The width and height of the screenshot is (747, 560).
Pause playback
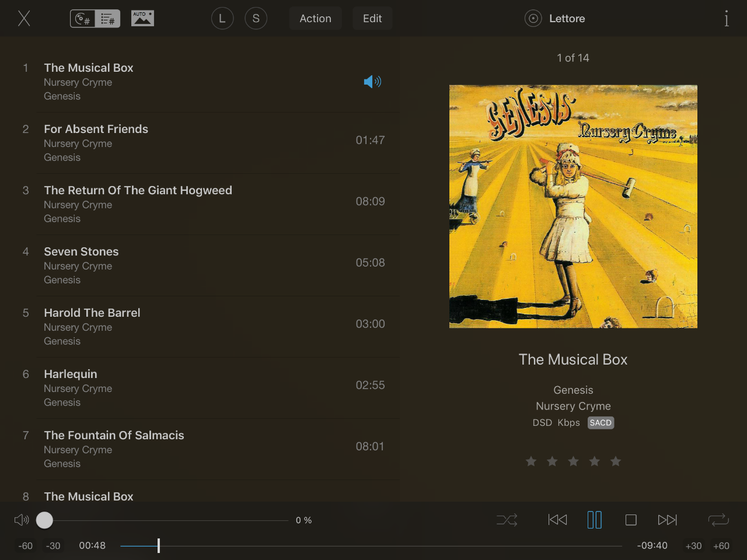(595, 520)
